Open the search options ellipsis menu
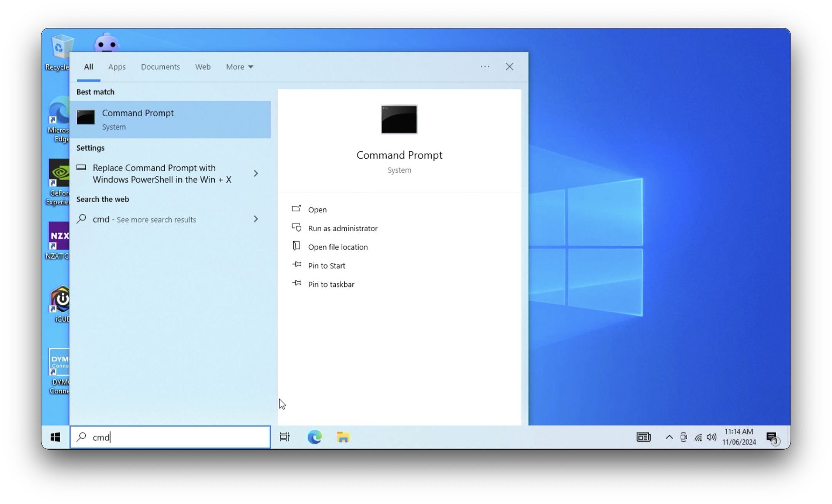832x504 pixels. [485, 67]
